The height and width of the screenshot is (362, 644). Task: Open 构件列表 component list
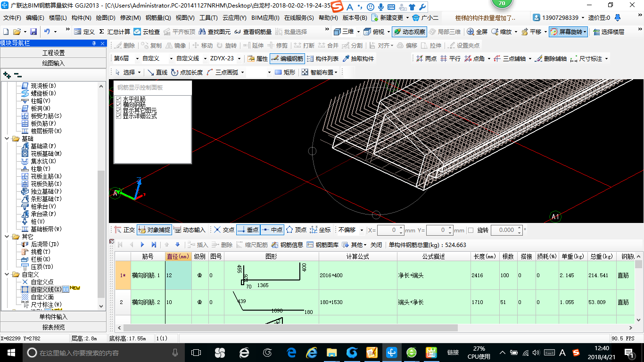point(322,58)
